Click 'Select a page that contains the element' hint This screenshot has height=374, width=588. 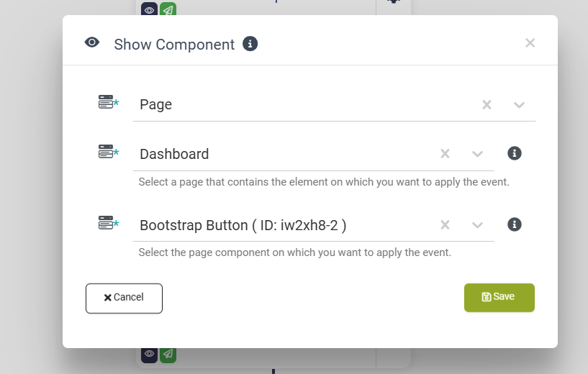click(x=324, y=182)
